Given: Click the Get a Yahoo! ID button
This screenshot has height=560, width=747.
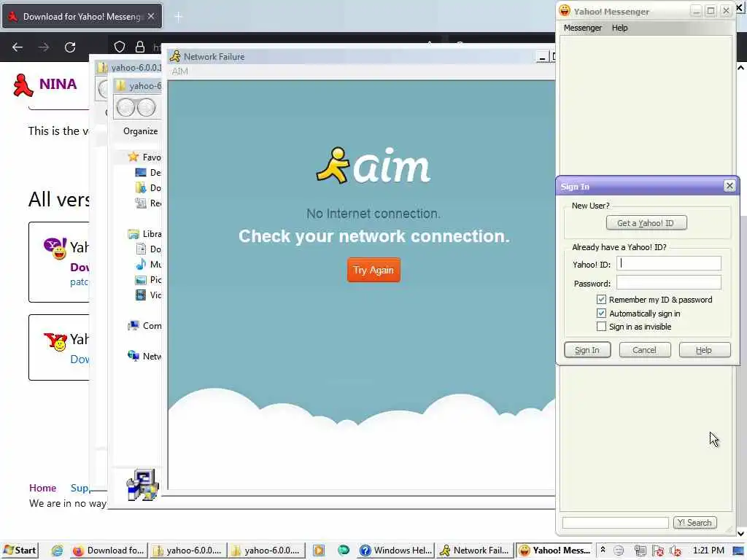Looking at the screenshot, I should 646,223.
